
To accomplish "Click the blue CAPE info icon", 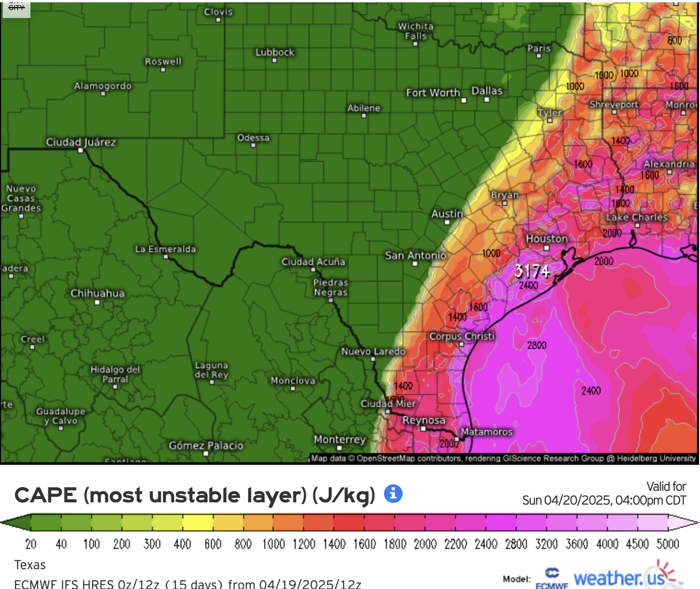I will (393, 494).
